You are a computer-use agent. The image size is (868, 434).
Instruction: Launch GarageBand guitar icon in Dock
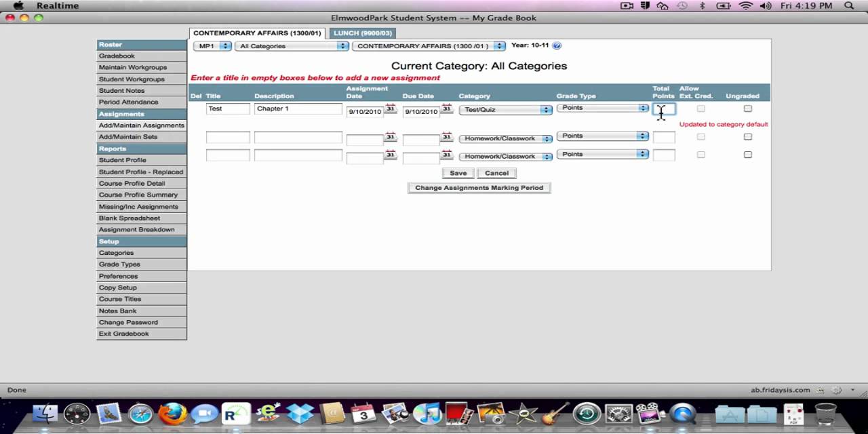[555, 413]
